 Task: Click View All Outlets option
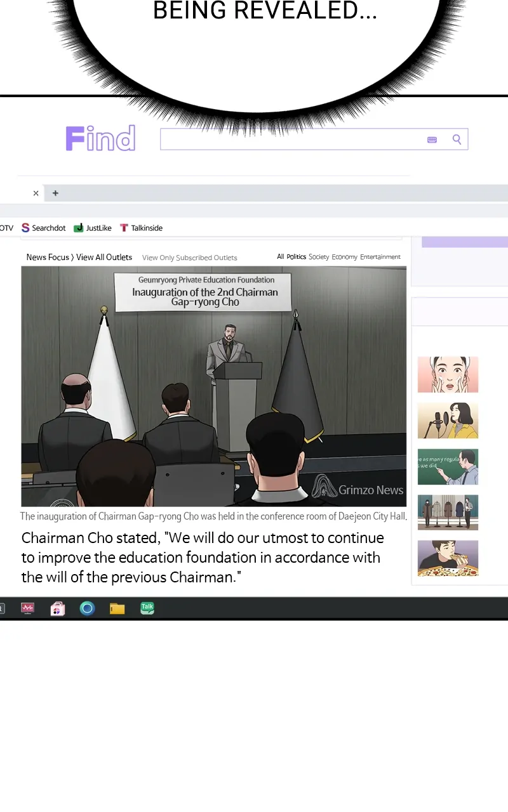click(x=104, y=257)
